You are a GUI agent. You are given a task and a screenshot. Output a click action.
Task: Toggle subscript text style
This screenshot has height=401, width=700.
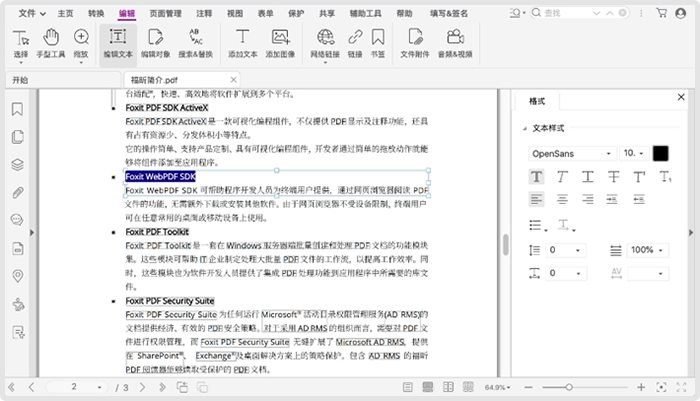(665, 177)
